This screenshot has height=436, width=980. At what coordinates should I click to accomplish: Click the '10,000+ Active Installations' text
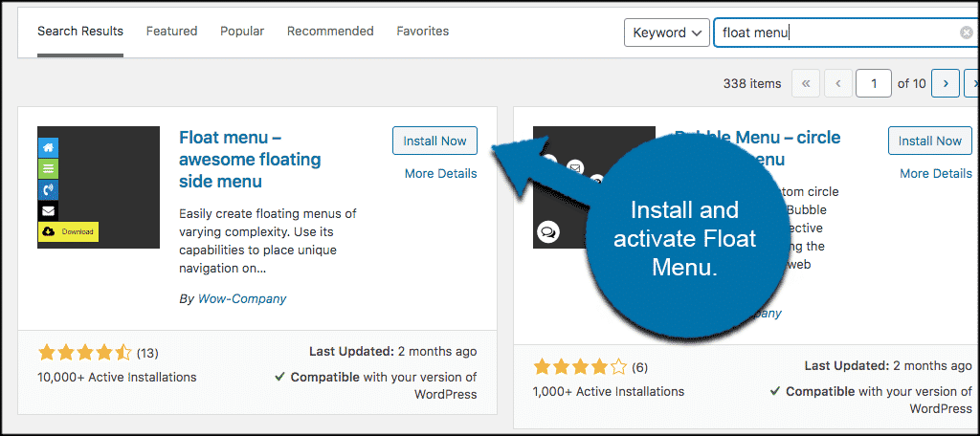click(x=118, y=378)
